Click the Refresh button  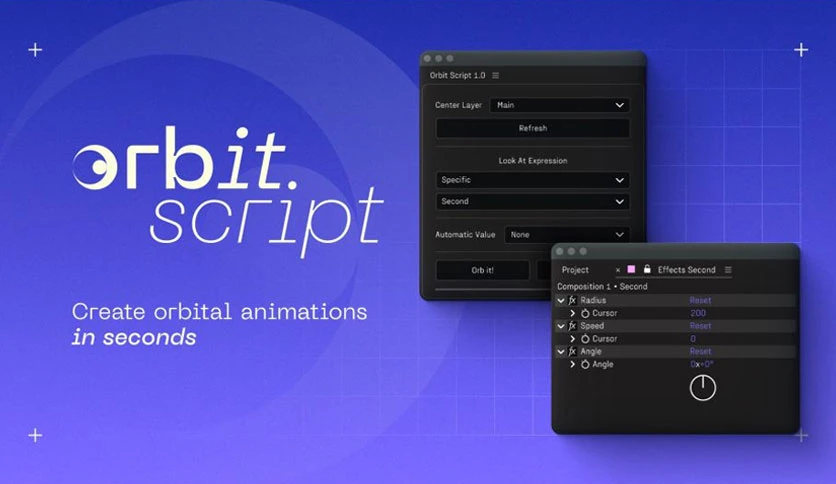coord(533,128)
